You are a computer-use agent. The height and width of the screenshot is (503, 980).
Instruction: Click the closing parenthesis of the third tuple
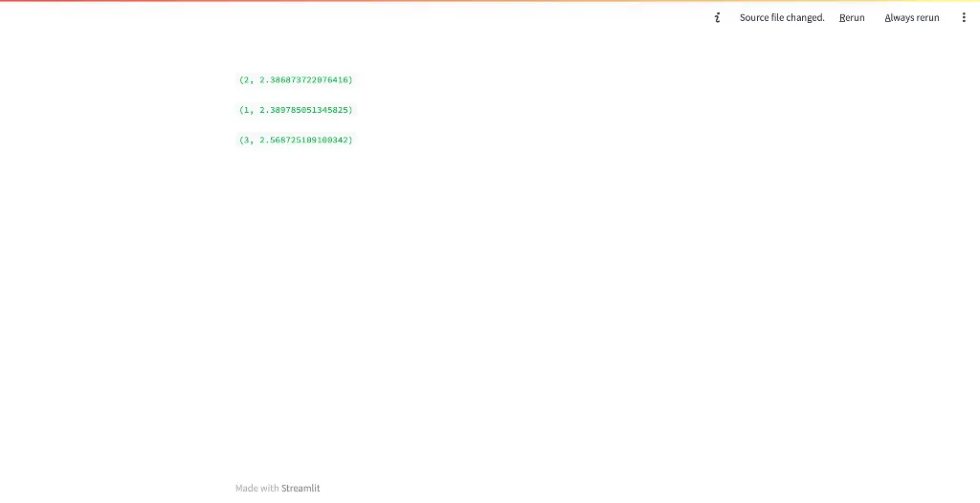350,141
